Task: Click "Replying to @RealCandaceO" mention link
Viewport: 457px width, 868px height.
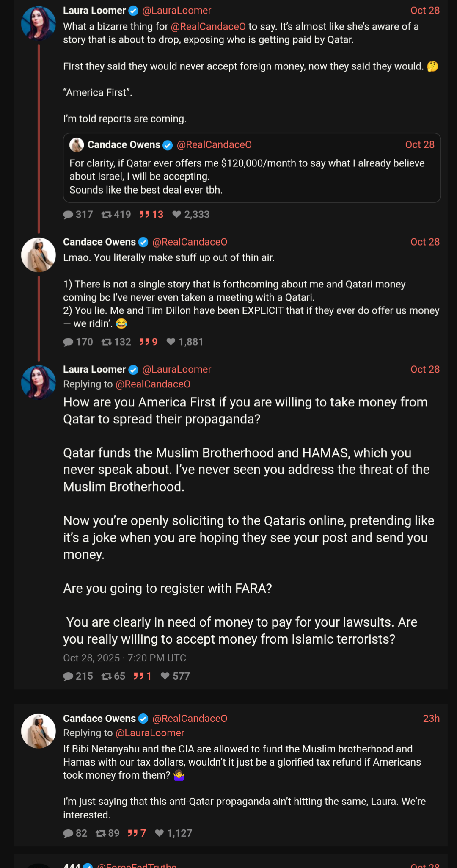Action: click(153, 384)
